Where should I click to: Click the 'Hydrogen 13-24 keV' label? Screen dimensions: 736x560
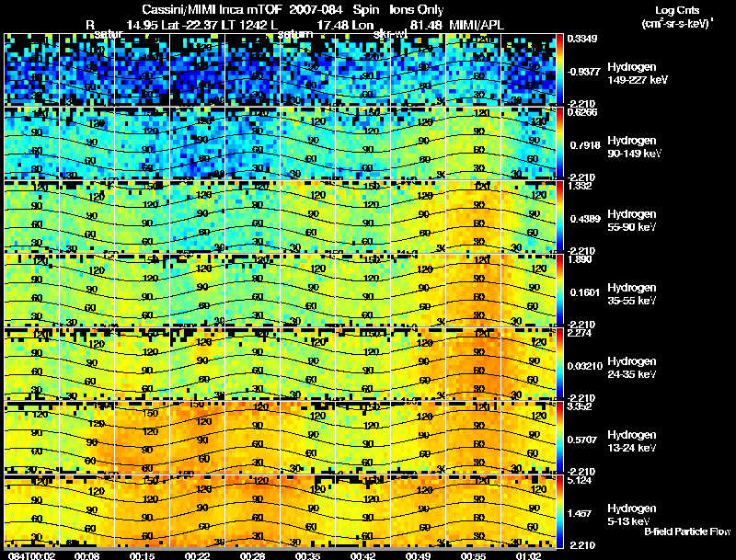(632, 441)
